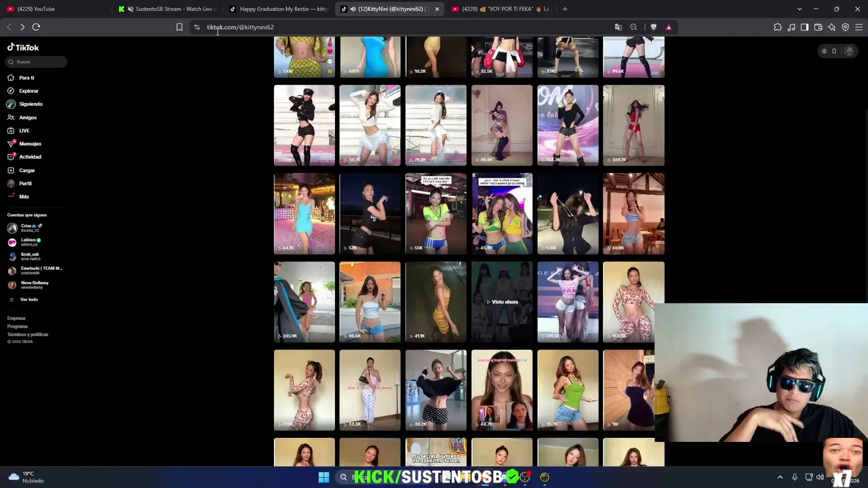Toggle the browser sidebar panel
Viewport: 868px width, 488px height.
click(x=805, y=27)
